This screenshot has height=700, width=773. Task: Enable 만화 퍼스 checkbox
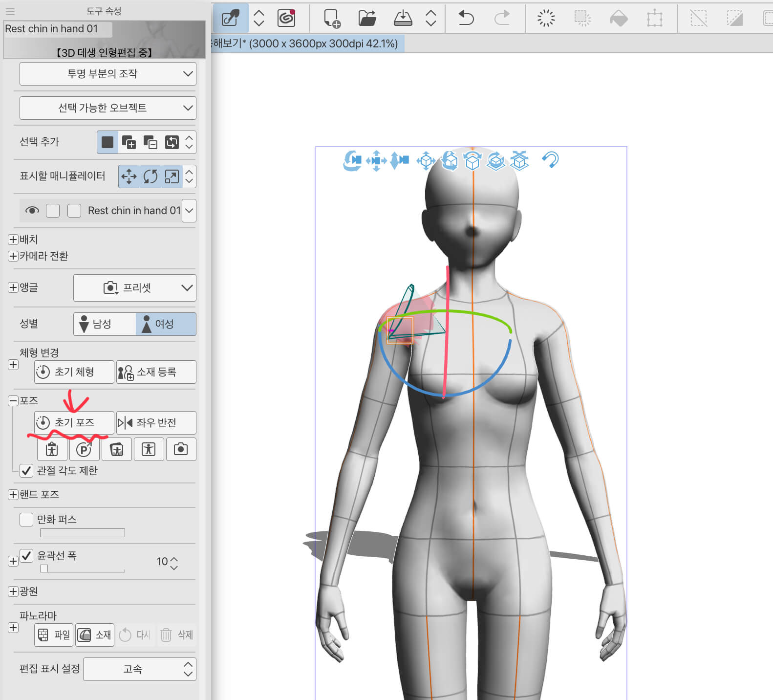click(26, 519)
